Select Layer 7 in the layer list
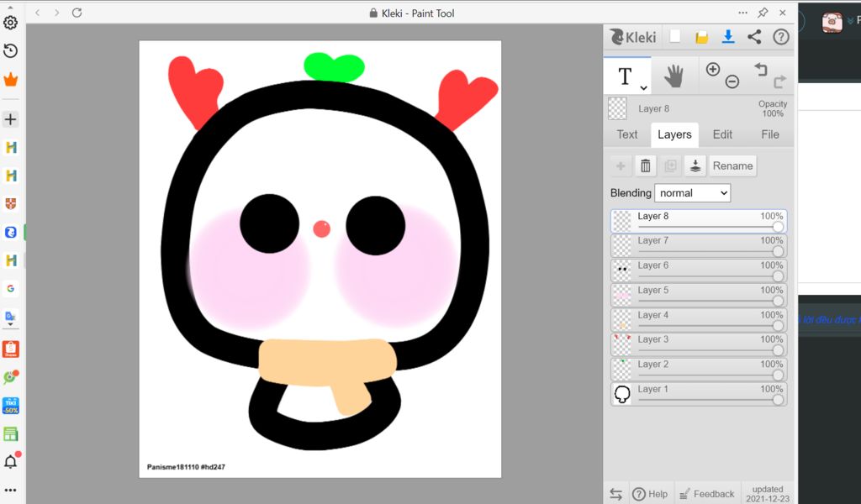The width and height of the screenshot is (861, 504). (x=699, y=246)
